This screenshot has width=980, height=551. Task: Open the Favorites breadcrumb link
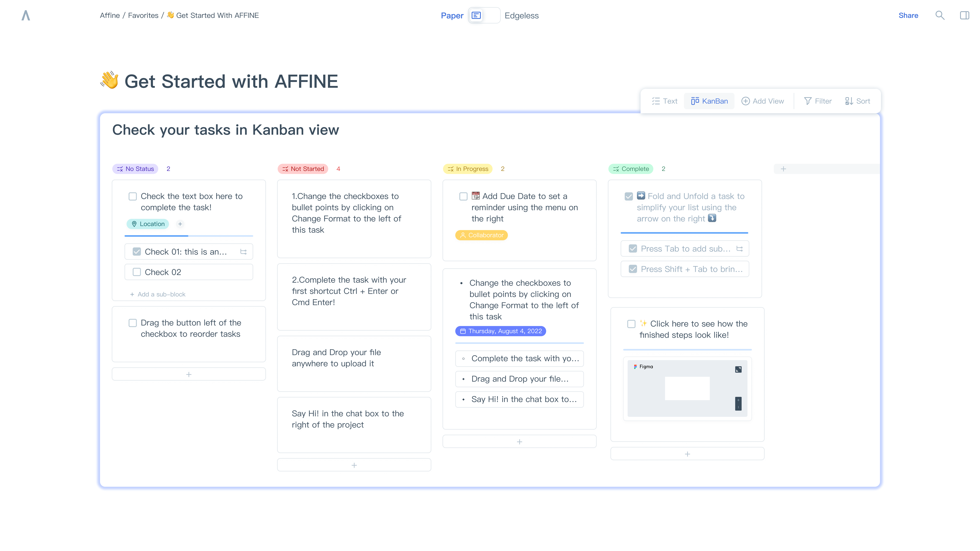click(x=143, y=16)
